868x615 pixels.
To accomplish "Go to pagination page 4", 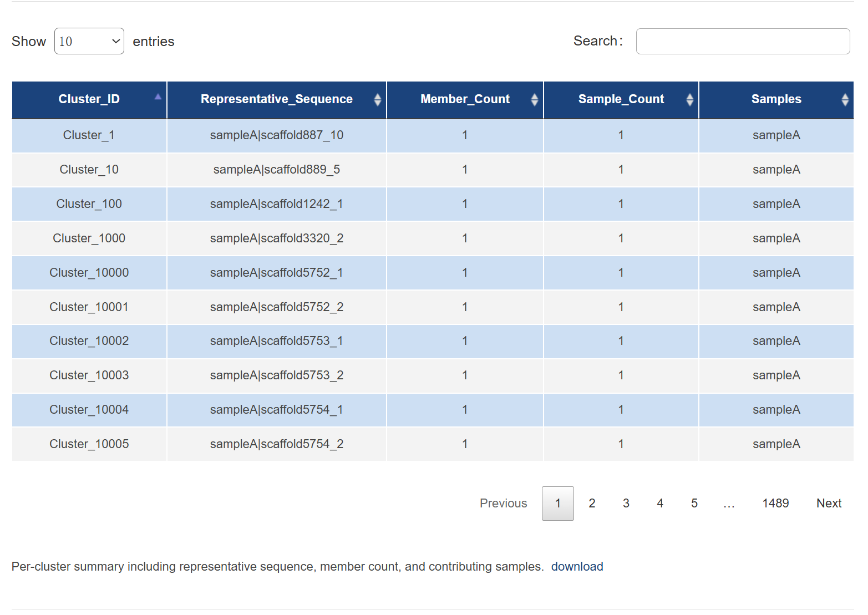I will tap(660, 503).
